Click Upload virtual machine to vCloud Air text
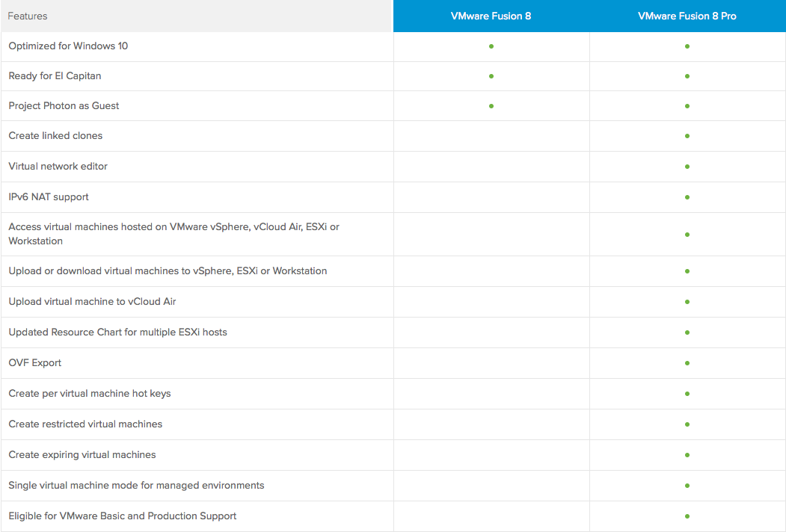786x532 pixels. [x=92, y=302]
